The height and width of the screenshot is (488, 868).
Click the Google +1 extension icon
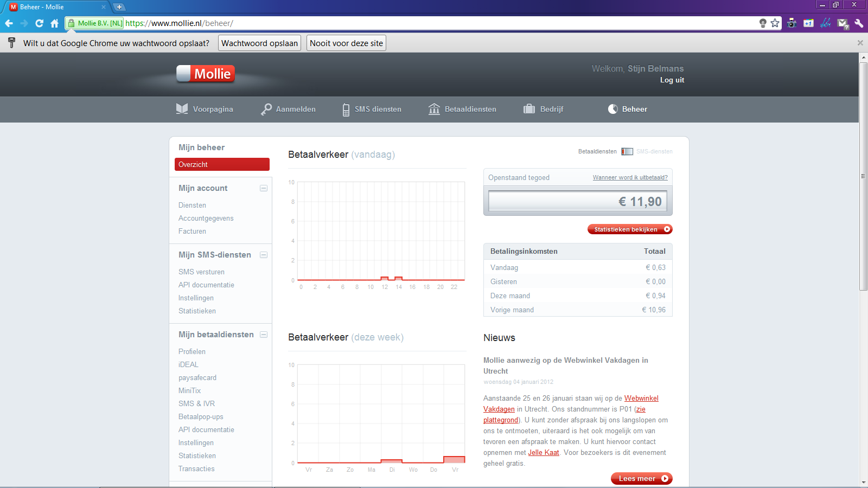click(x=809, y=23)
